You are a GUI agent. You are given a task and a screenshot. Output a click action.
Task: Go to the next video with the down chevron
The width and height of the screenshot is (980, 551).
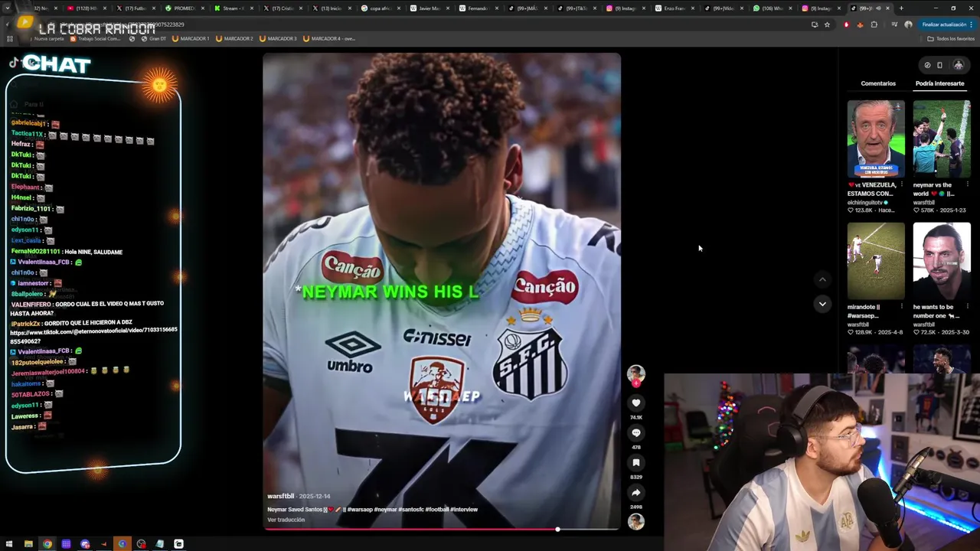coord(822,304)
